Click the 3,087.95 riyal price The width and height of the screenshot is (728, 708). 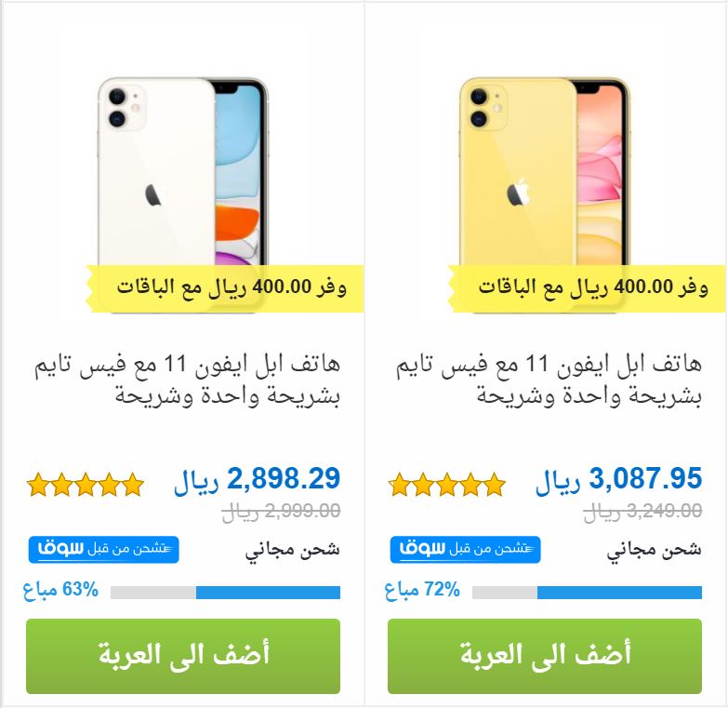(x=619, y=480)
